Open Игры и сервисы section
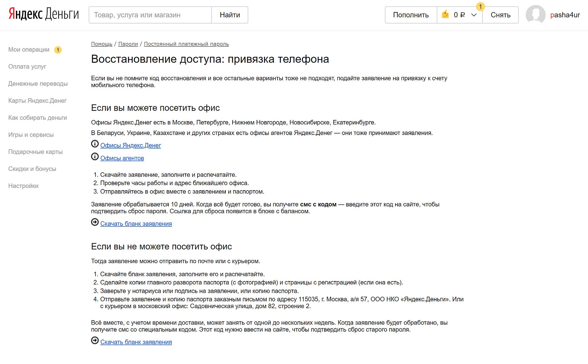 pos(31,135)
